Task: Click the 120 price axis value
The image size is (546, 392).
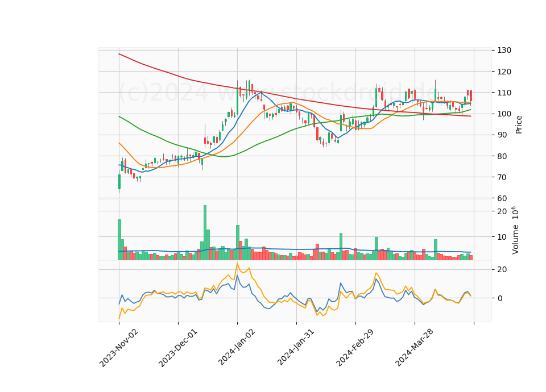Action: coord(504,72)
